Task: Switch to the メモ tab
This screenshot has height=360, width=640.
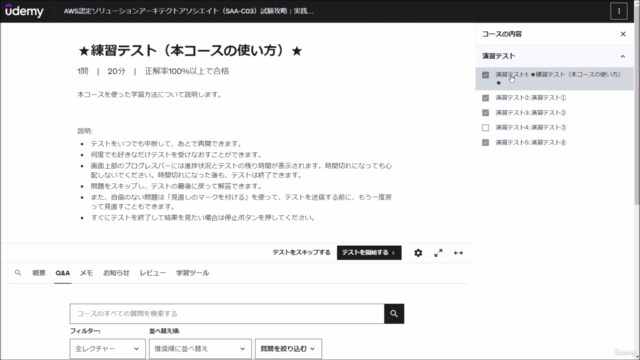Action: point(86,273)
